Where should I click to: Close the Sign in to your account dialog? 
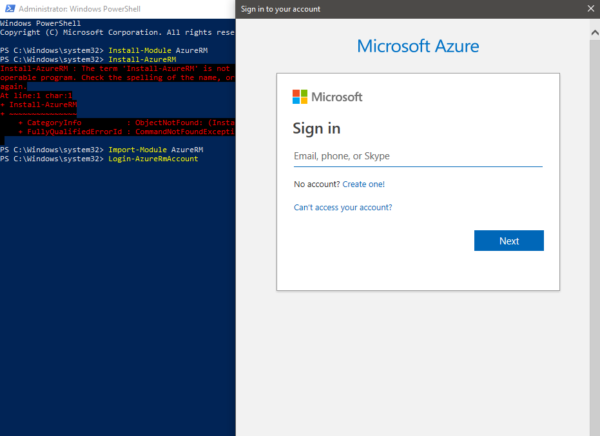coord(591,8)
